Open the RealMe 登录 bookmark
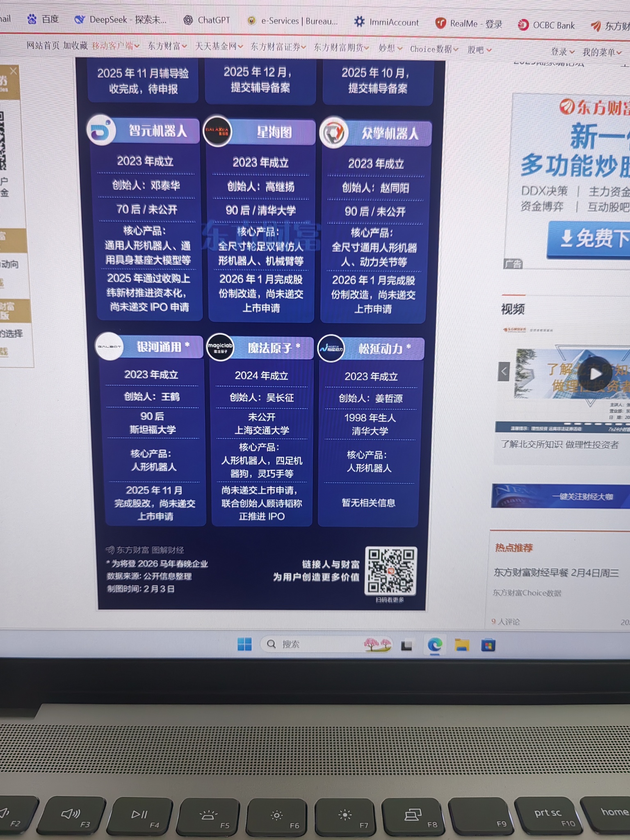The height and width of the screenshot is (840, 630). 469,24
